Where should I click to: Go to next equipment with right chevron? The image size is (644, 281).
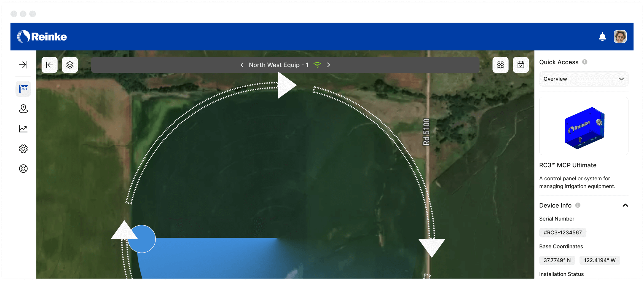pos(328,65)
